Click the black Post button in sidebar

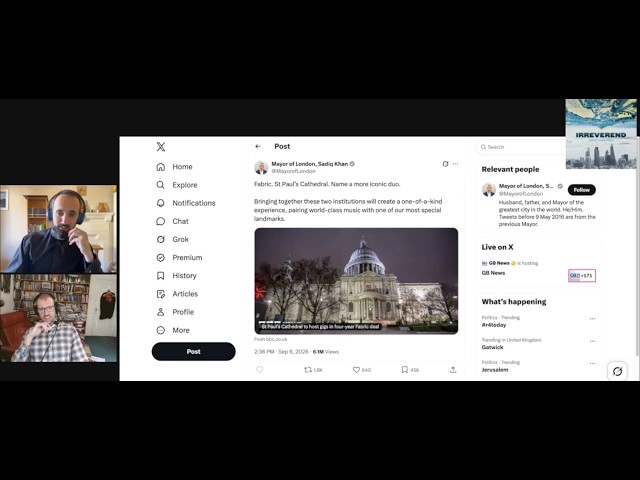pyautogui.click(x=193, y=351)
